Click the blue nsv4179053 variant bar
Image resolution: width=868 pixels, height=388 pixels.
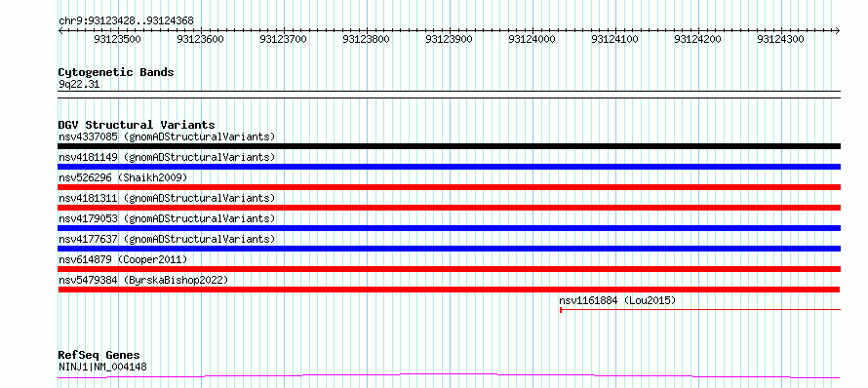coord(449,228)
